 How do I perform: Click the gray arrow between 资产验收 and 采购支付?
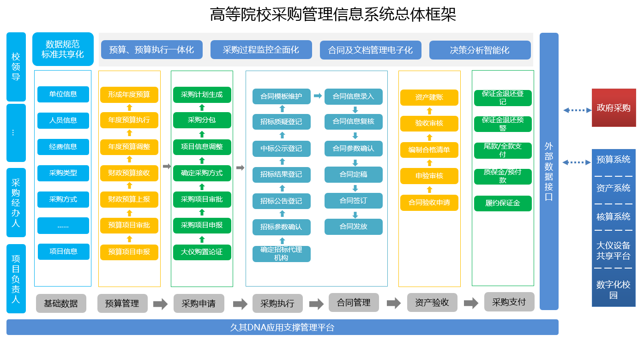click(471, 303)
